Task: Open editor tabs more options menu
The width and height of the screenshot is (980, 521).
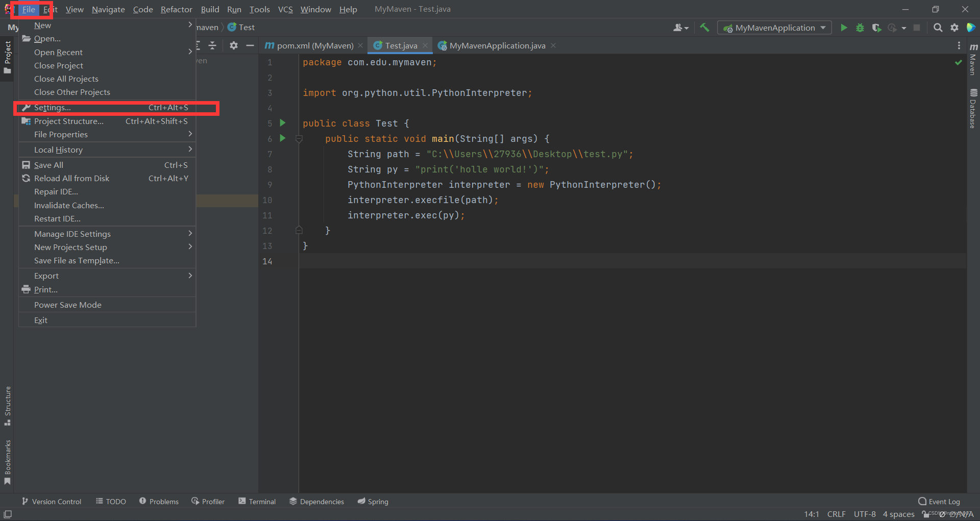Action: 959,45
